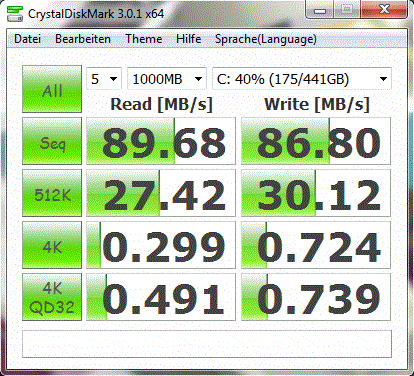Screen dimensions: 414x376
Task: Select the Seq write result 86.80
Action: pyautogui.click(x=316, y=141)
